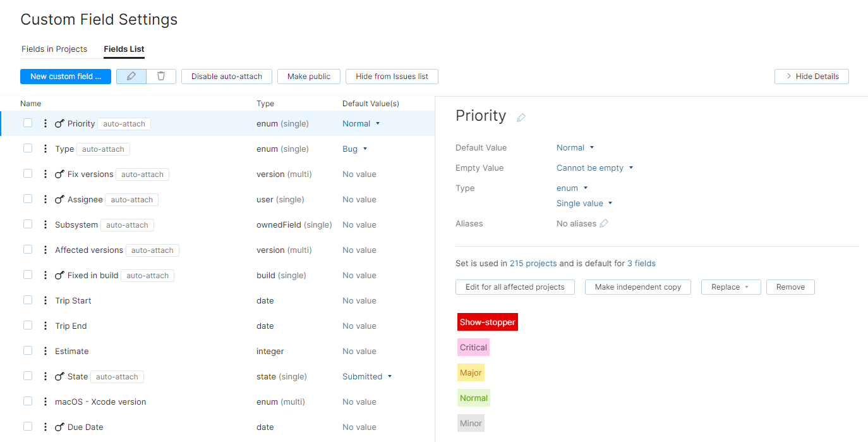
Task: Open the kebab menu for Due Date
Action: click(x=45, y=427)
